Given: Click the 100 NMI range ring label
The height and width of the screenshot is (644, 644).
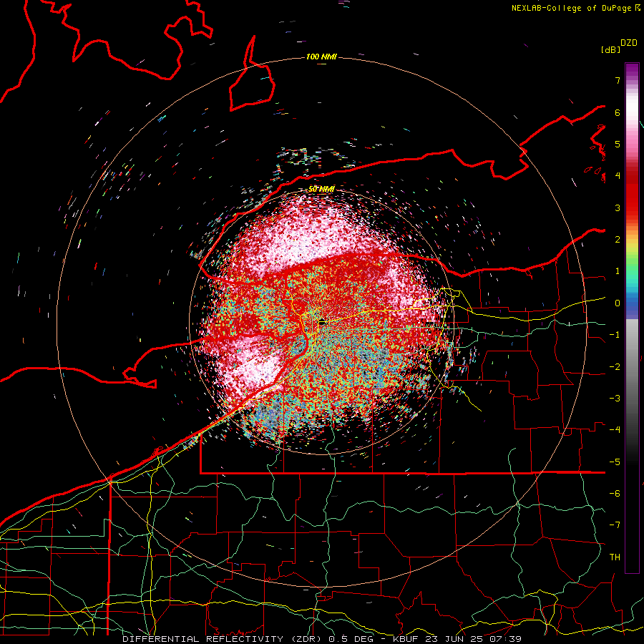Looking at the screenshot, I should pyautogui.click(x=321, y=57).
